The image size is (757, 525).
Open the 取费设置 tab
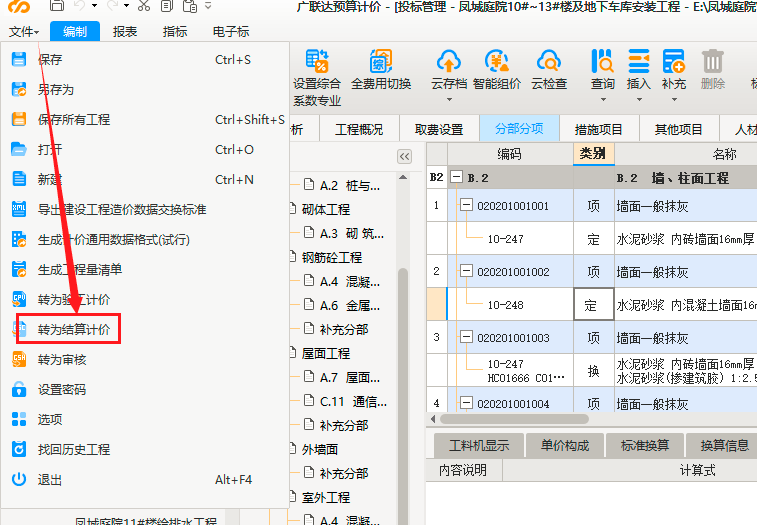tap(439, 129)
